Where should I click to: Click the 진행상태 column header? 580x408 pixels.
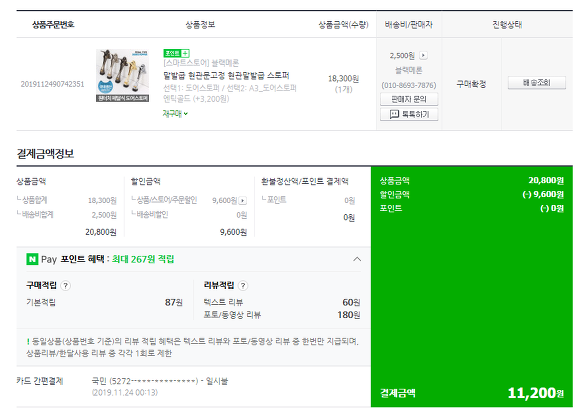tap(507, 25)
